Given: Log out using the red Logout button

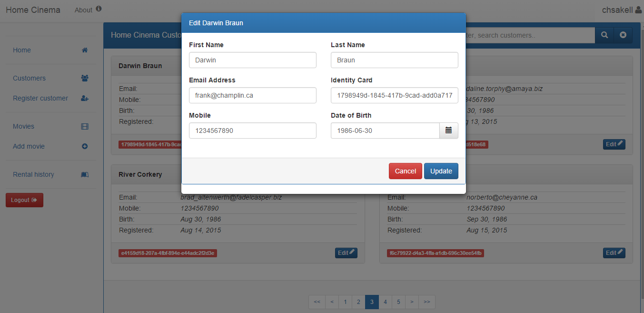Looking at the screenshot, I should [24, 200].
